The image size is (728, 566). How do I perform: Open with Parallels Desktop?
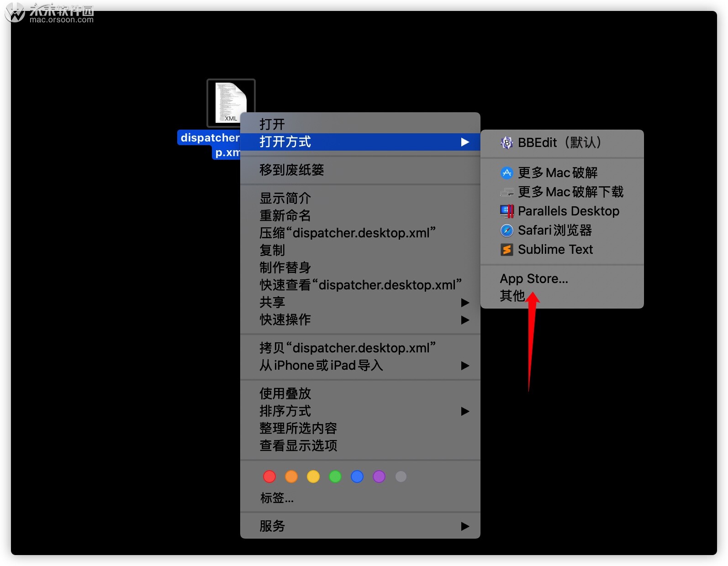pos(562,211)
